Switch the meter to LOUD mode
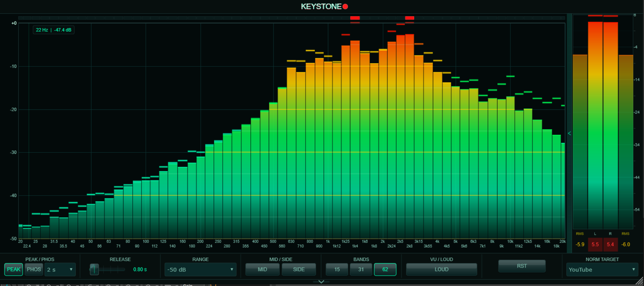The image size is (644, 286). 442,269
